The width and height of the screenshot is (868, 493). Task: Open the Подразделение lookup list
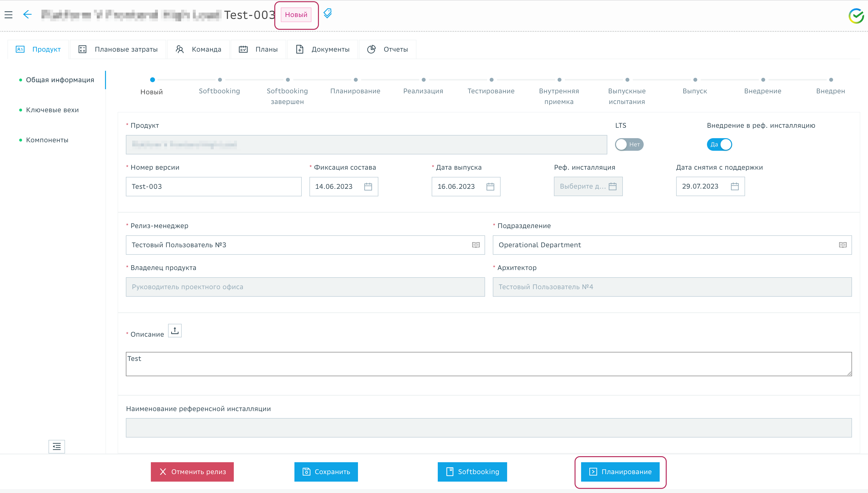pyautogui.click(x=843, y=245)
